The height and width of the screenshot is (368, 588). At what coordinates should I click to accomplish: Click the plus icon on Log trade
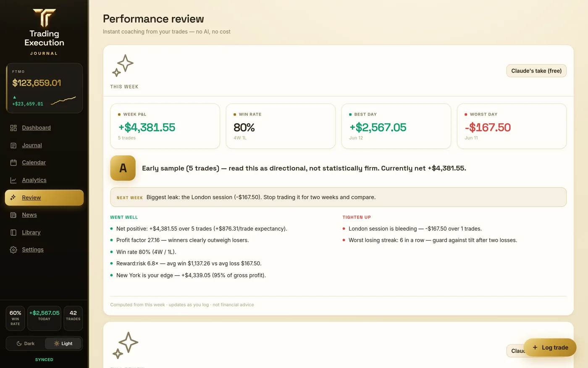535,347
